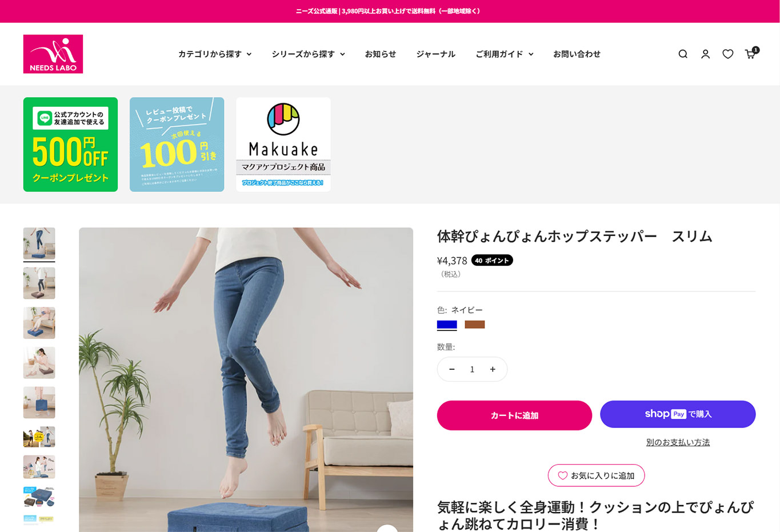Open the search magnifier icon
Image resolution: width=780 pixels, height=532 pixels.
[683, 54]
